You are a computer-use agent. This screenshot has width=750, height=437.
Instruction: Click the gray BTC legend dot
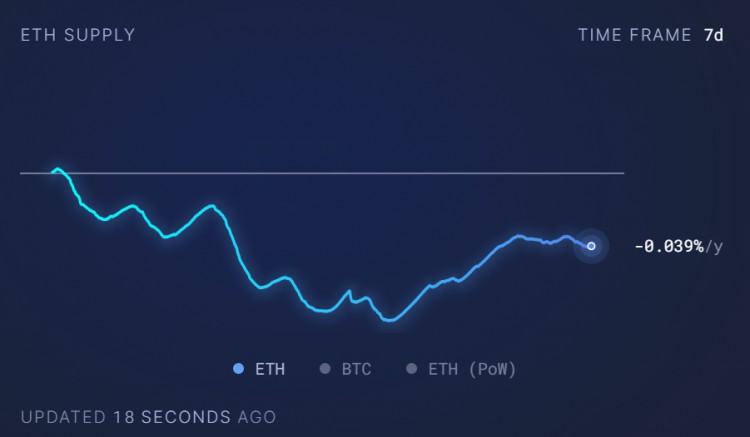[x=324, y=369]
